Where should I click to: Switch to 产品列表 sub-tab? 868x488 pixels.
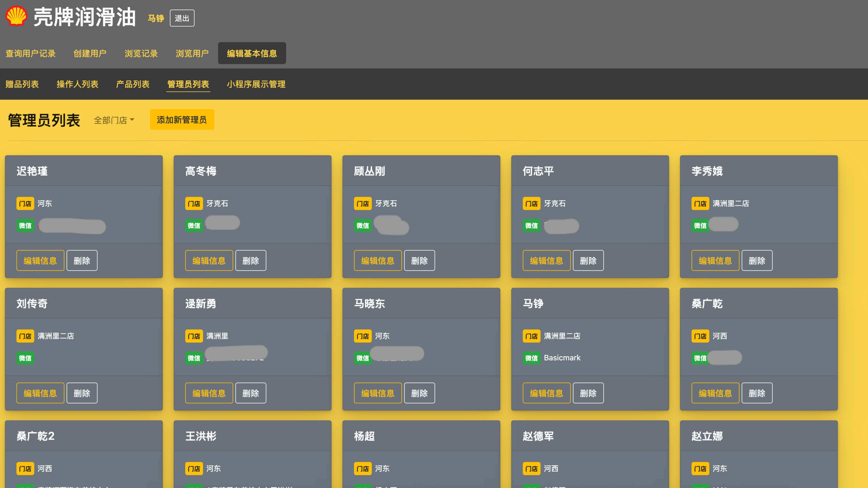tap(132, 84)
